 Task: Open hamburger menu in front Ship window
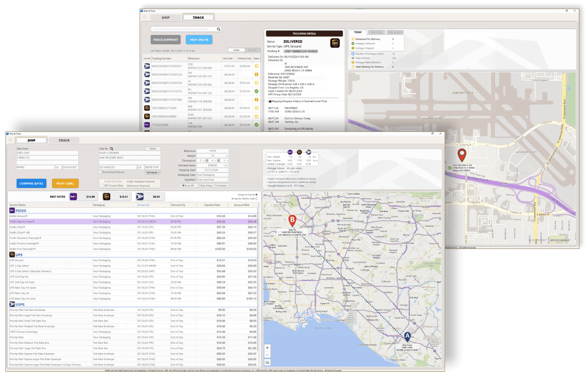[x=11, y=140]
